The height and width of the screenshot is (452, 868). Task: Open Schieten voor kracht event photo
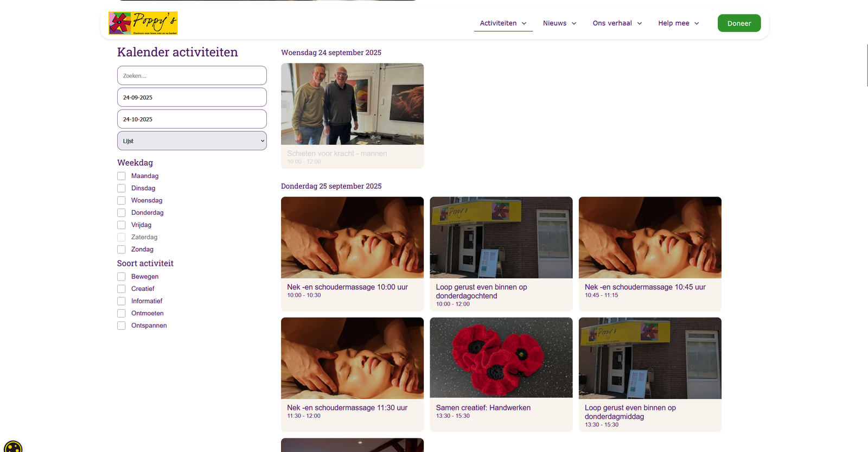tap(352, 104)
